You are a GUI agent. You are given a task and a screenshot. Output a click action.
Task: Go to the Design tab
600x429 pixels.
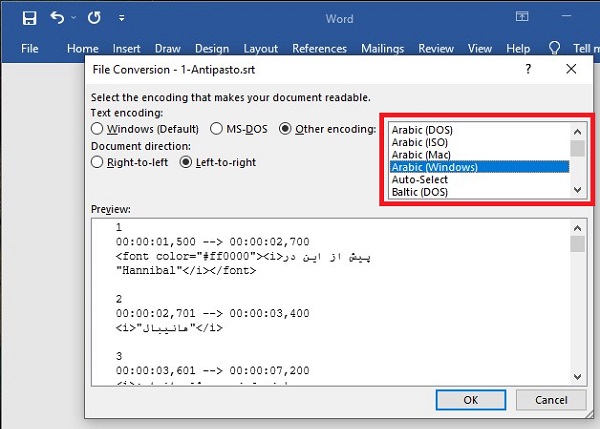pos(212,49)
